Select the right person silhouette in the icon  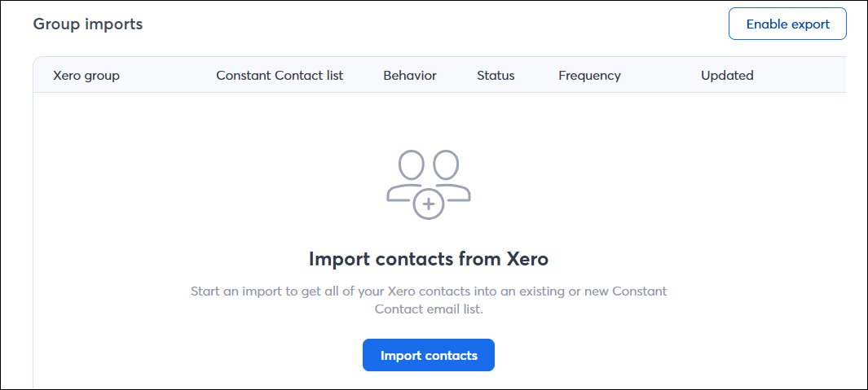coord(450,174)
